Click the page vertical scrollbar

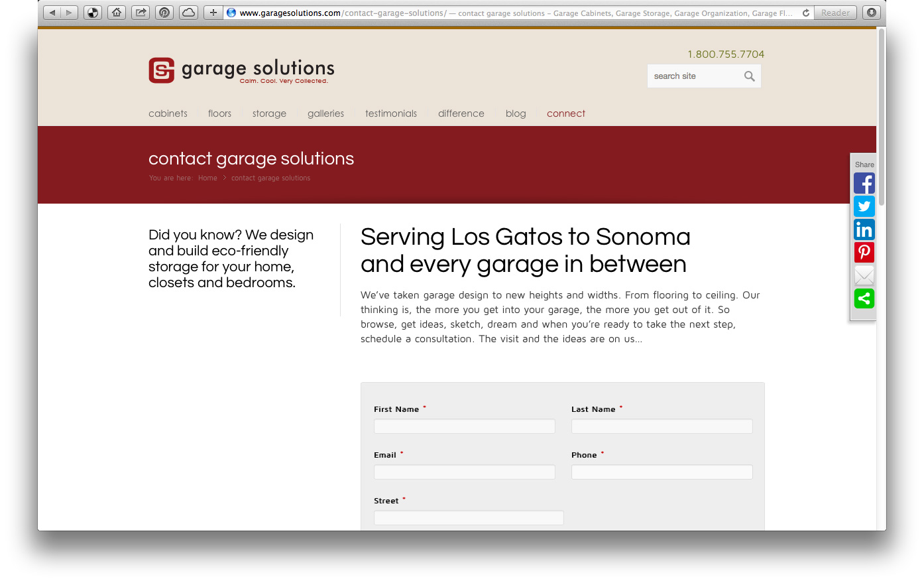point(882,116)
